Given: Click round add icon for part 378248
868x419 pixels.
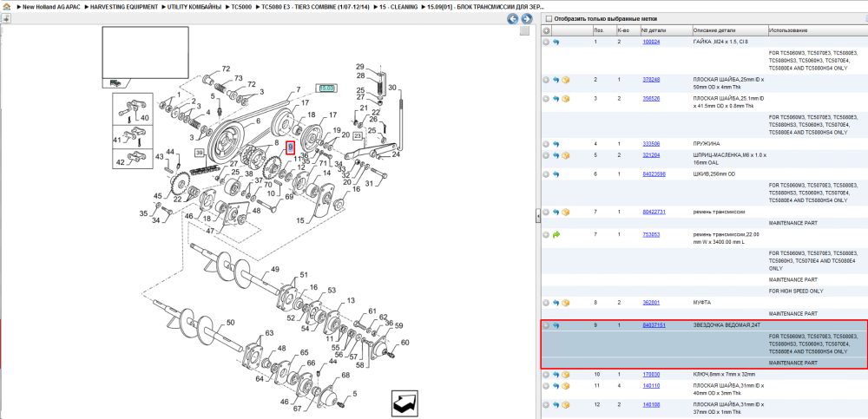Looking at the screenshot, I should (x=546, y=80).
